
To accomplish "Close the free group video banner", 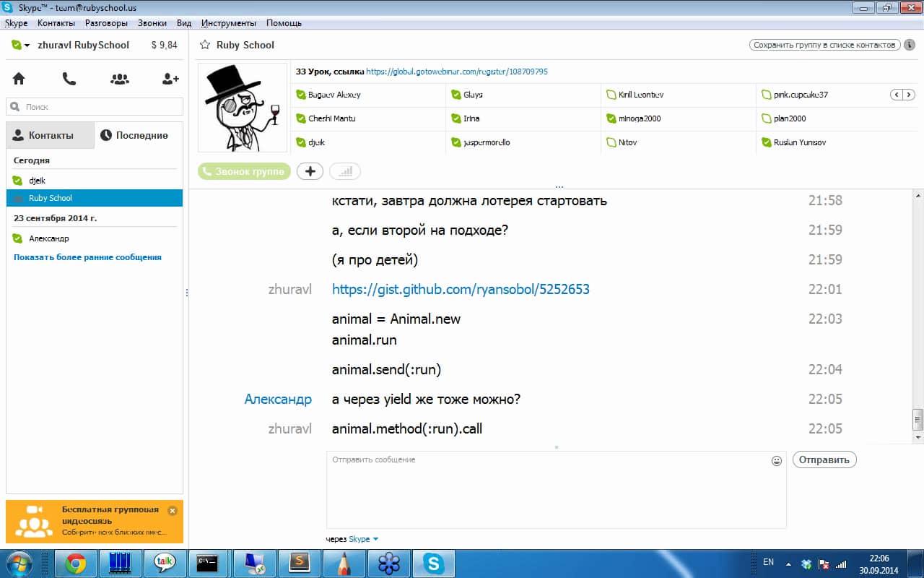I will 172,510.
